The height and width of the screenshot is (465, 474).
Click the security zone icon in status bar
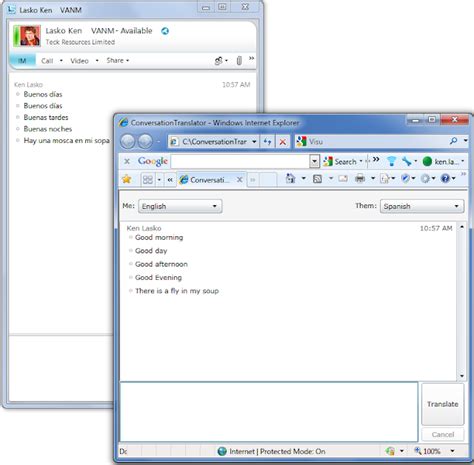click(x=390, y=451)
